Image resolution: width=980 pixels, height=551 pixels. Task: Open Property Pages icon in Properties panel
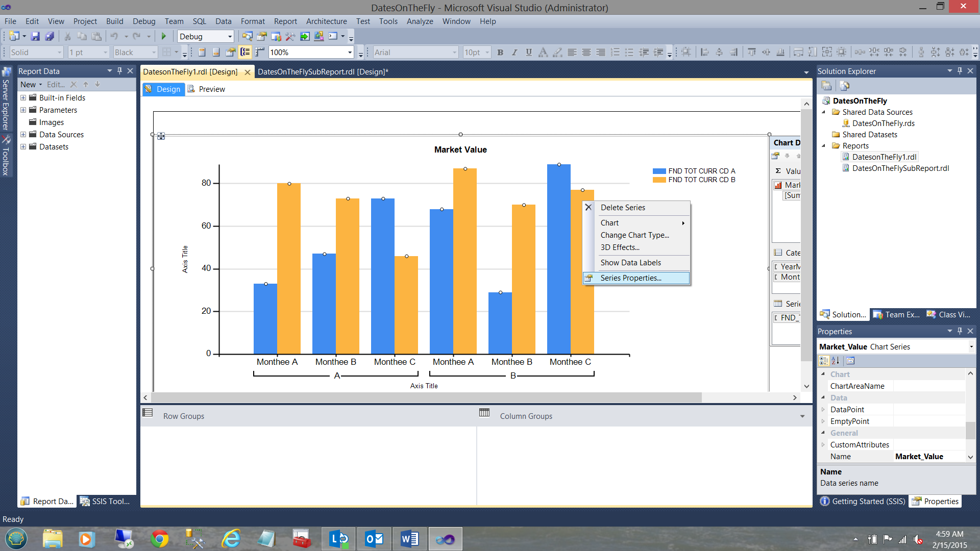(x=850, y=361)
